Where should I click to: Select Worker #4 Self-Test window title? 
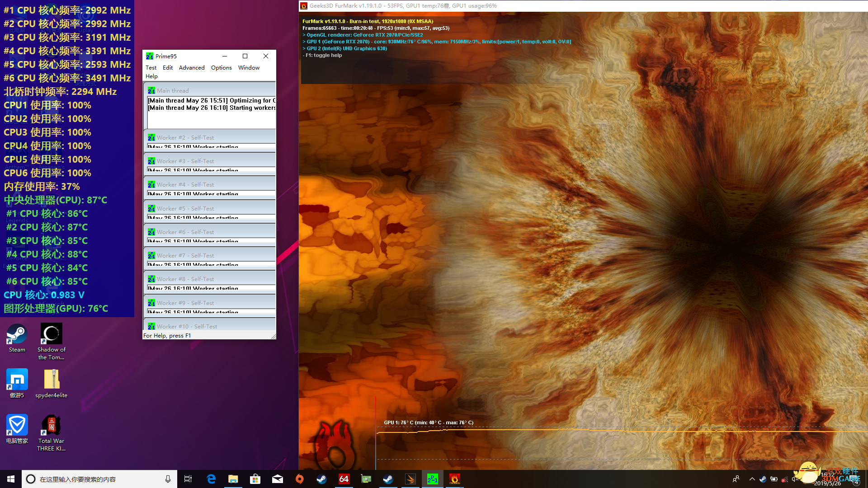click(185, 185)
